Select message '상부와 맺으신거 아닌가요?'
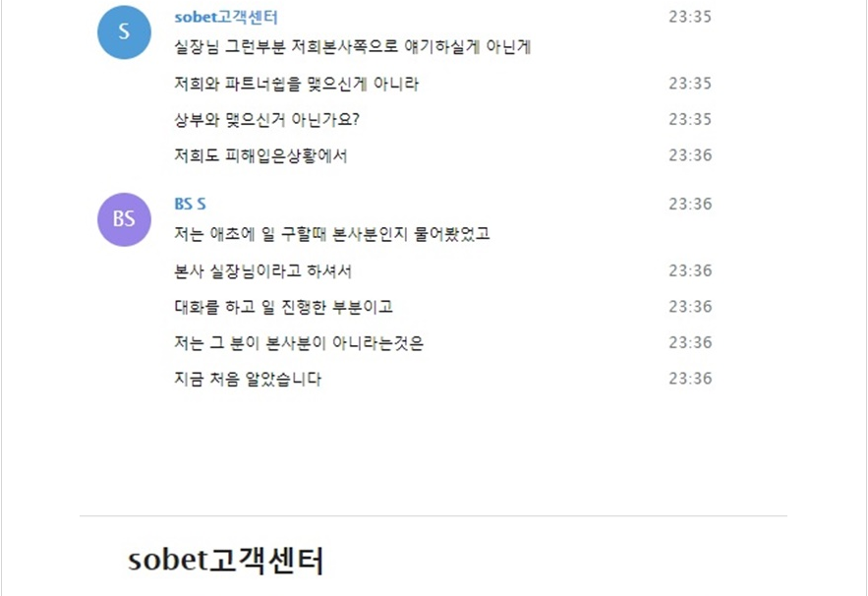 click(266, 120)
